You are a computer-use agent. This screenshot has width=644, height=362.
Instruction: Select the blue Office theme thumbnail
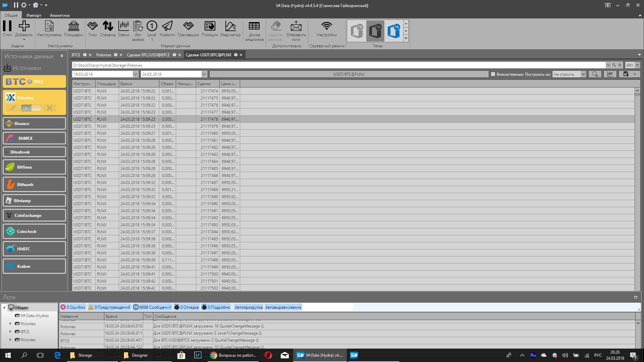pos(394,31)
